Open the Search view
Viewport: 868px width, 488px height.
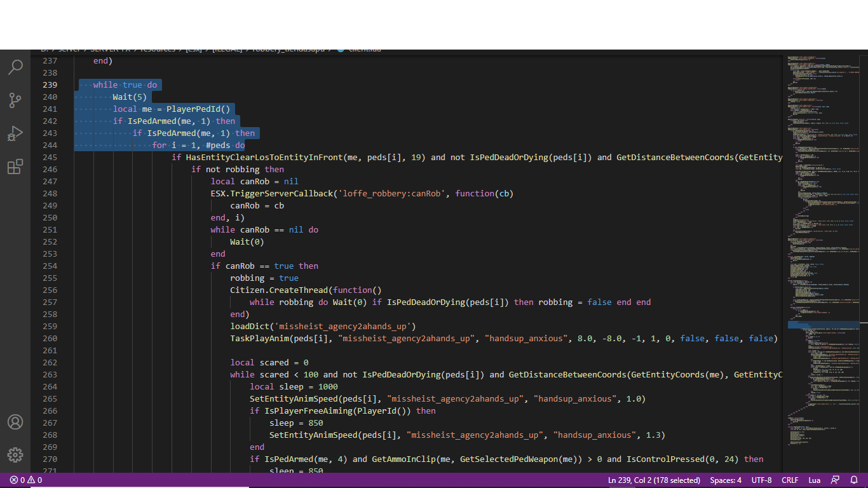click(x=15, y=67)
